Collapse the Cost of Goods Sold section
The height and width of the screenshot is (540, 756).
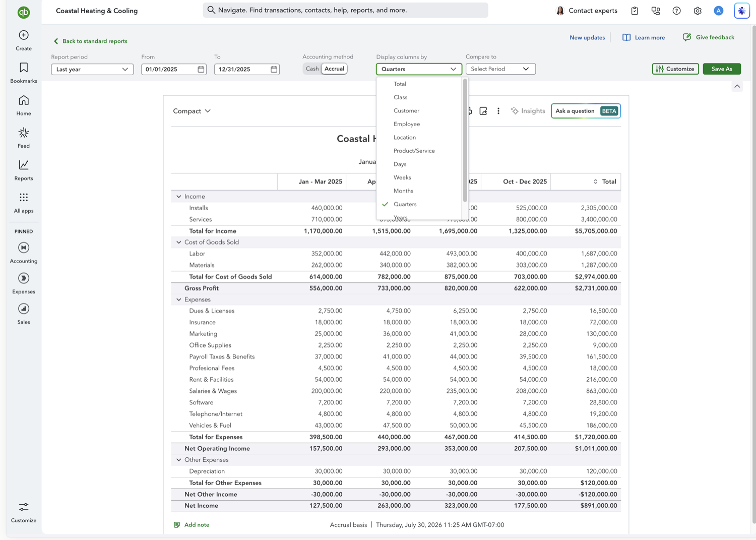pos(179,243)
